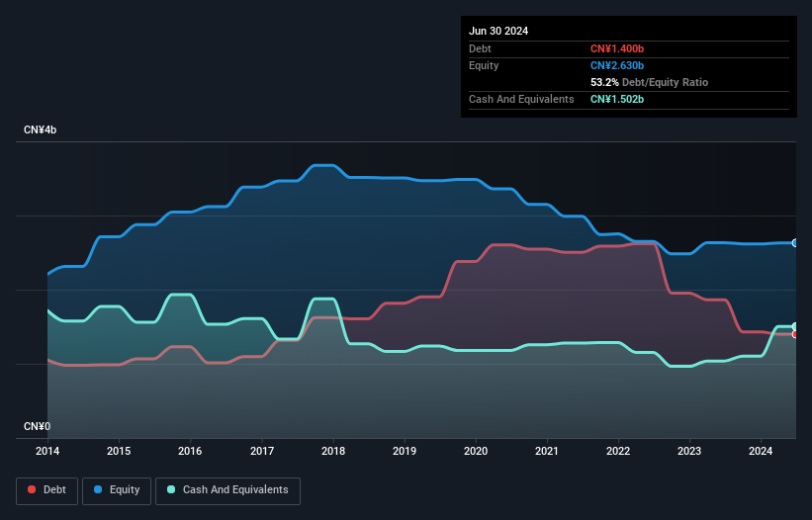Select the 2022 x-axis year label

[x=618, y=451]
